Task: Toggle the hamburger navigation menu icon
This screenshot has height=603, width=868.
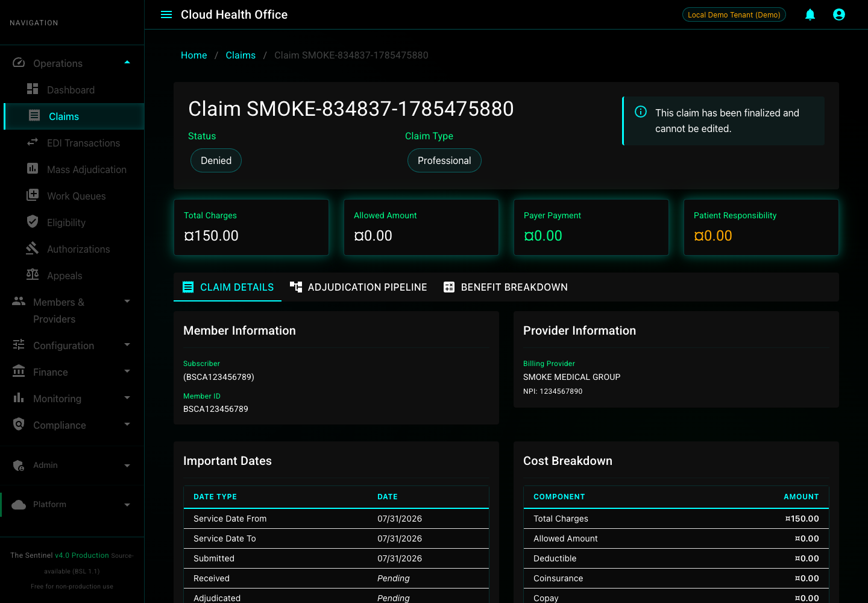Action: pos(166,14)
